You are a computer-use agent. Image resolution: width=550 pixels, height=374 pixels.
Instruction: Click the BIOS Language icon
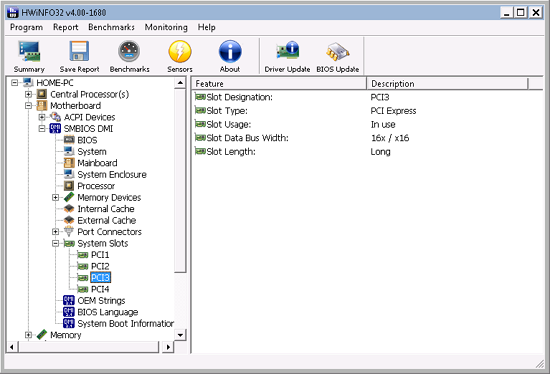69,312
